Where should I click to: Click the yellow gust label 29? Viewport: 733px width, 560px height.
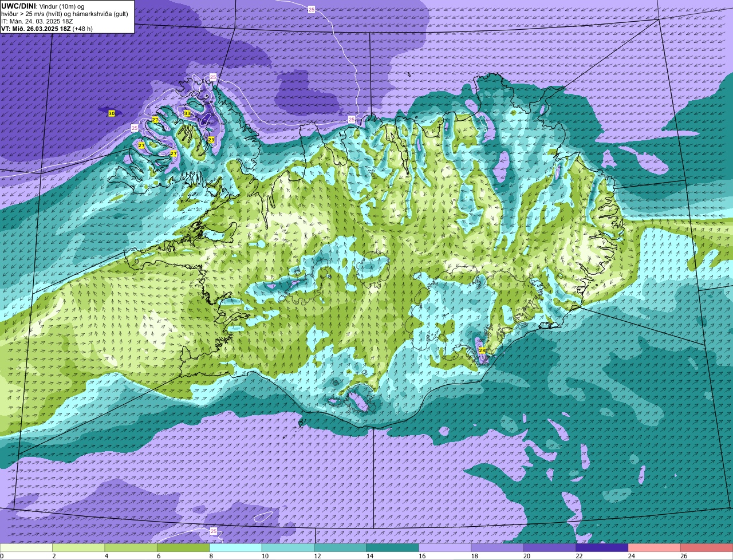(x=211, y=140)
